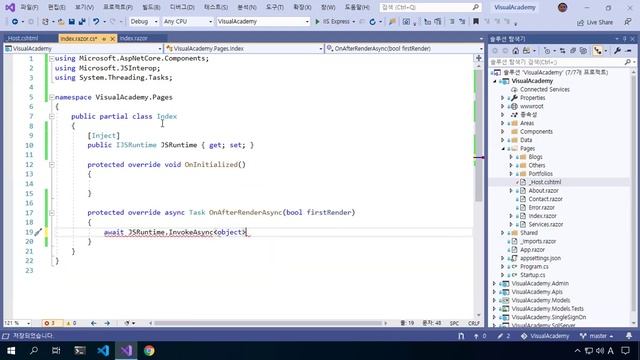
Task: Click the Windows taskbar search icon
Action: point(34,351)
